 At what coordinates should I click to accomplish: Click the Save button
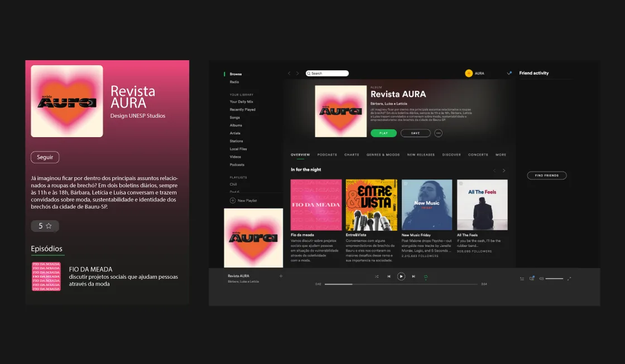[x=415, y=133]
